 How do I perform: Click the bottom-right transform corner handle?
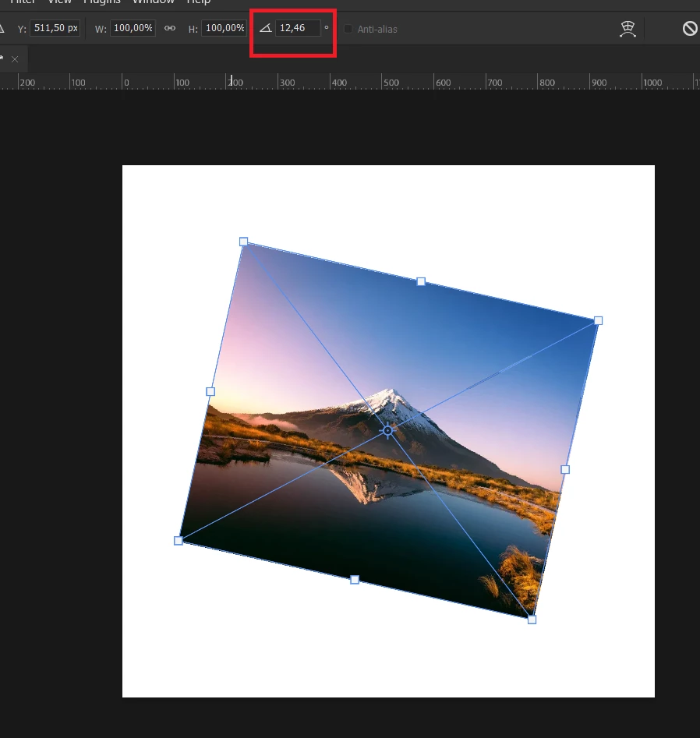(532, 620)
